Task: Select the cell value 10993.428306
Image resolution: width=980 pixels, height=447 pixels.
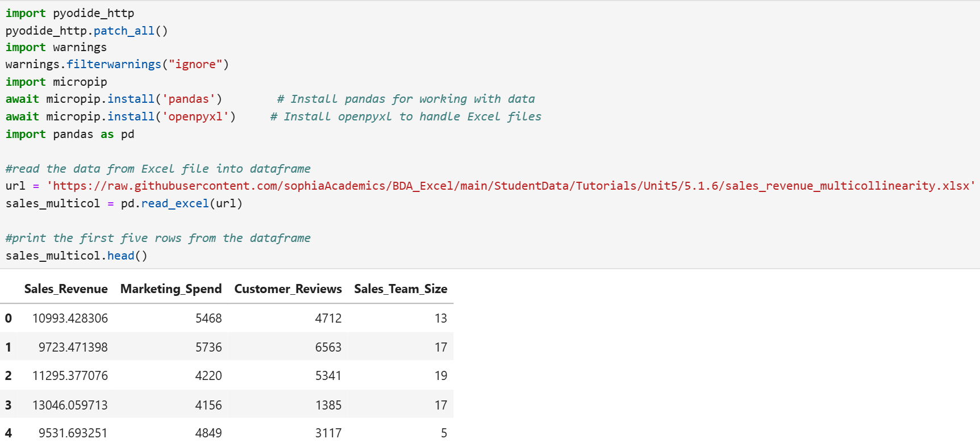Action: click(70, 319)
